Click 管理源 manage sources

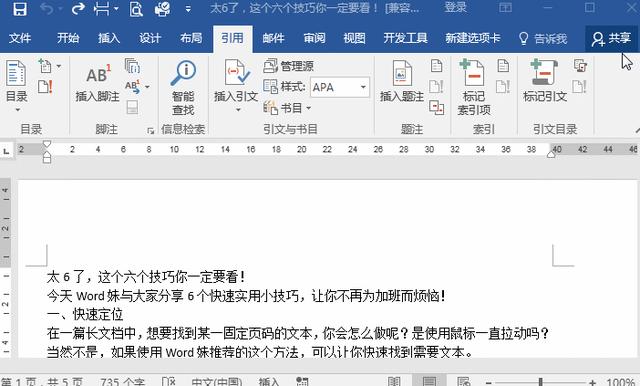click(289, 66)
